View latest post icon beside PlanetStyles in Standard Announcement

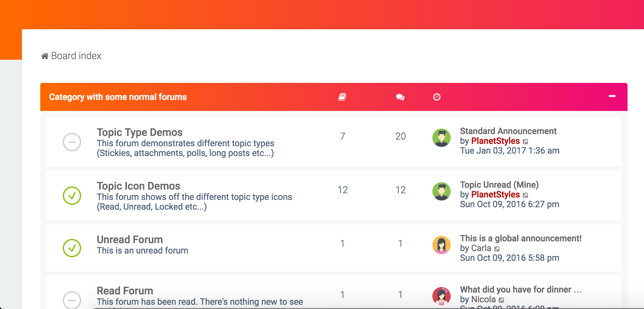(525, 142)
